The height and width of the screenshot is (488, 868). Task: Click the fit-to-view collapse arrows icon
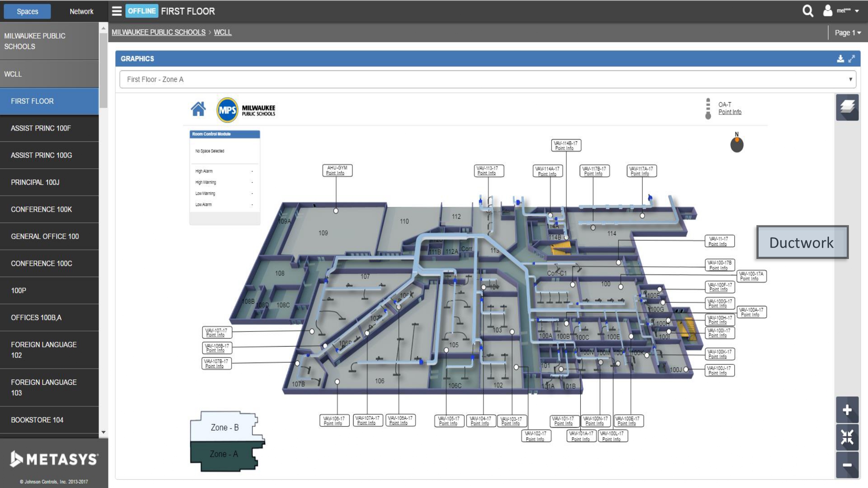click(x=847, y=437)
